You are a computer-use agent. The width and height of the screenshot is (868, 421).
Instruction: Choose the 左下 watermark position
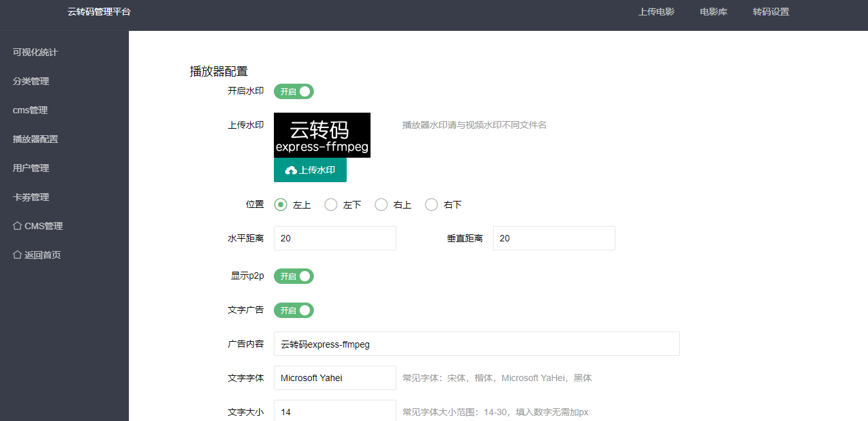pos(331,205)
